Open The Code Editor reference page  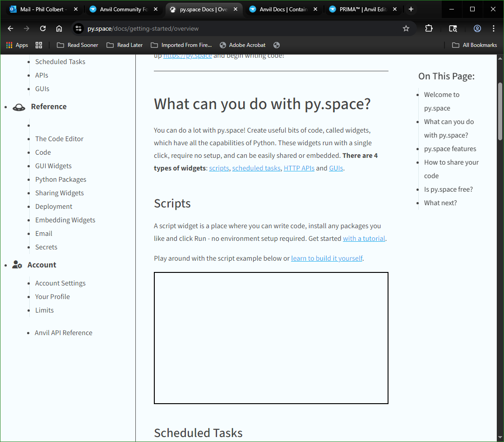click(x=59, y=139)
